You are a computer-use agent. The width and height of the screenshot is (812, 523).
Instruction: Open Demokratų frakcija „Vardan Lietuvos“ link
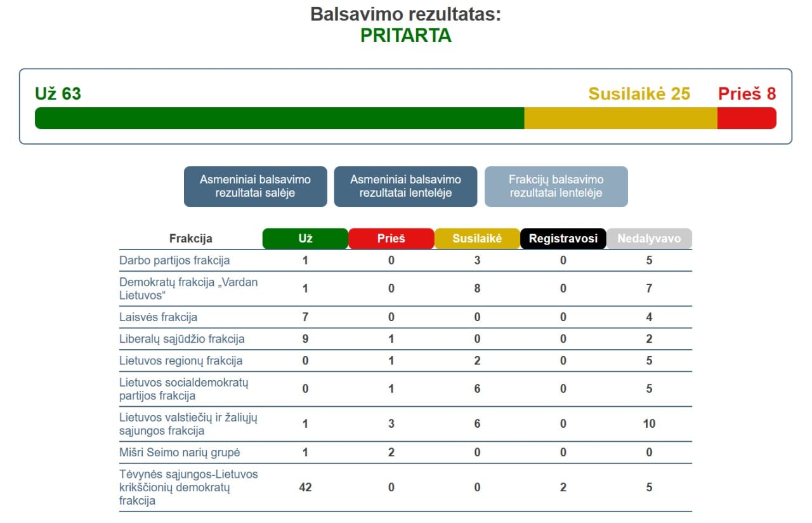pos(188,289)
